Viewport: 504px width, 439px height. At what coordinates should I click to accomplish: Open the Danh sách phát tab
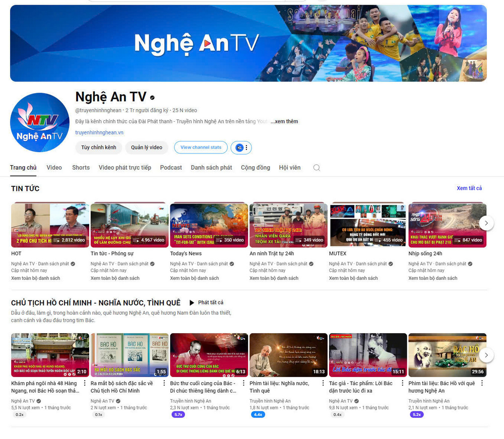[211, 168]
